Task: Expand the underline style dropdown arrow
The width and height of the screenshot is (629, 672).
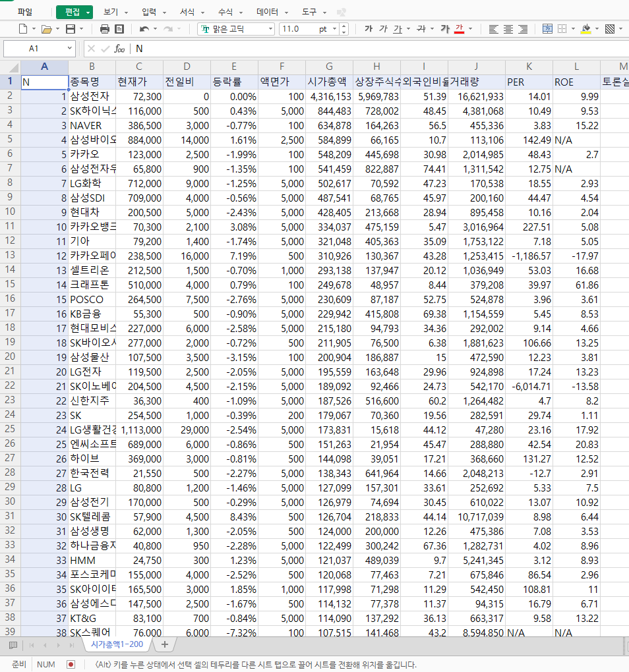Action: [408, 29]
